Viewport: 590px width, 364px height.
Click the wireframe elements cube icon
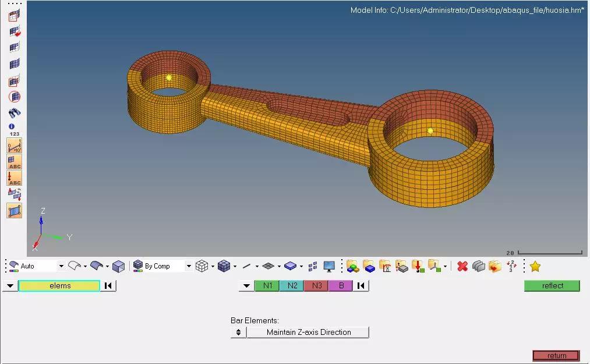tap(202, 266)
